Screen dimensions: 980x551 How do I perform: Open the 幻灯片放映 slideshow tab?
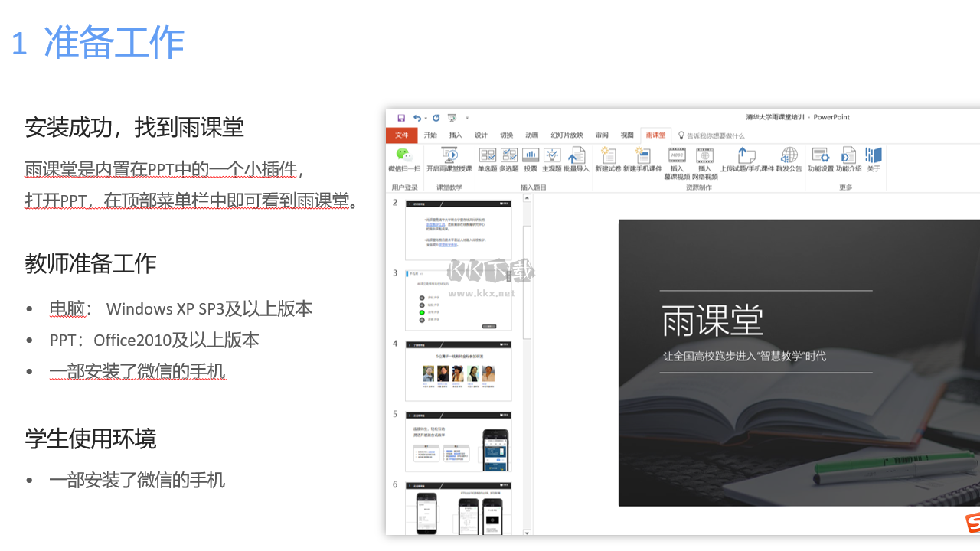567,135
